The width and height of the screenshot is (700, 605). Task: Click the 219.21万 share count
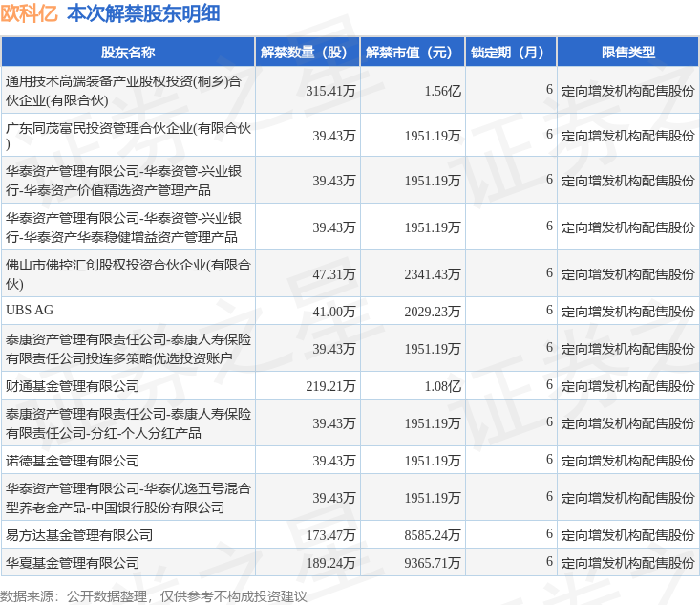(x=330, y=386)
